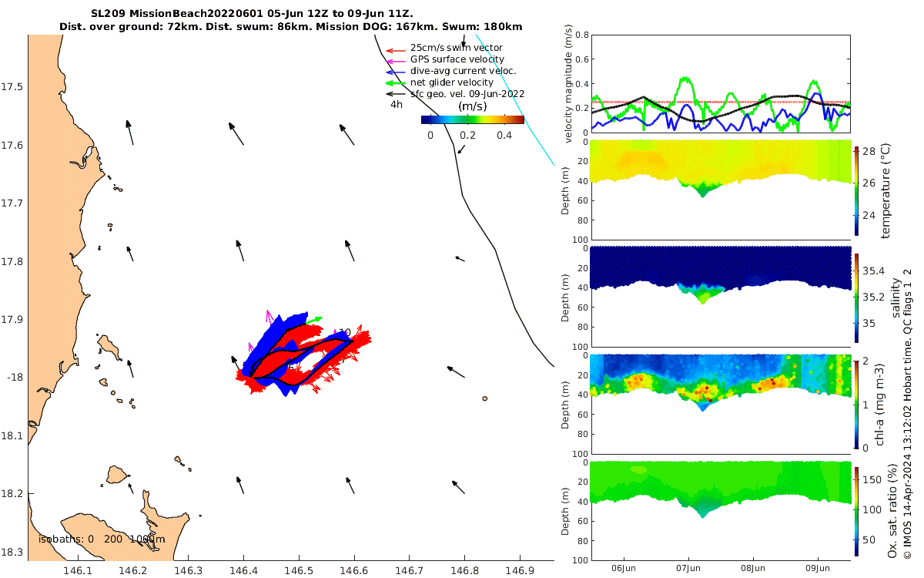The width and height of the screenshot is (924, 578).
Task: Click the Ox. sat. ratio colorbar
Action: point(857,510)
